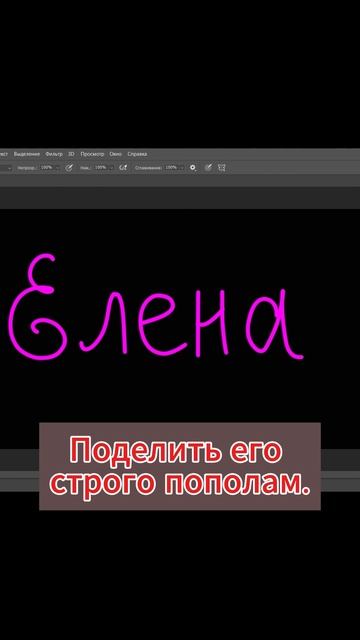Open the Фильтр menu
Image resolution: width=360 pixels, height=640 pixels.
54,154
